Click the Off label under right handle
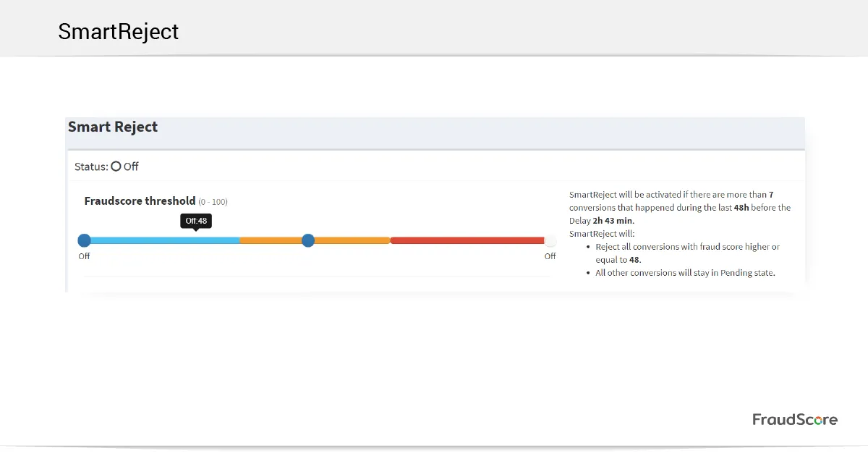 tap(550, 256)
